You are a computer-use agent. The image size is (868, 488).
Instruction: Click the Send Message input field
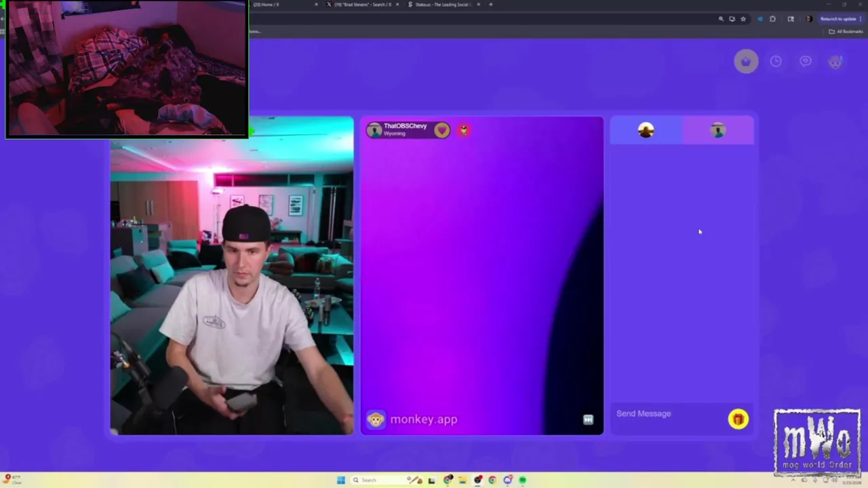pos(668,413)
